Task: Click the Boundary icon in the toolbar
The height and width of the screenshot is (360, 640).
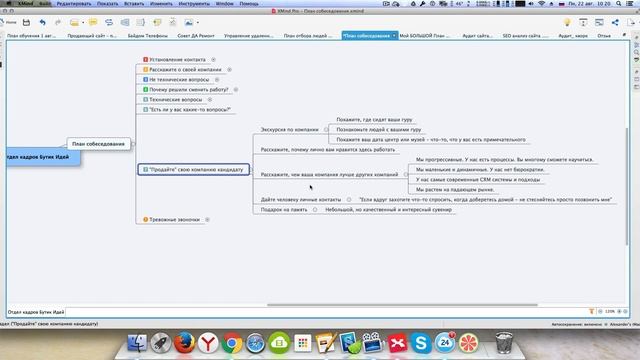Action: 125,22
